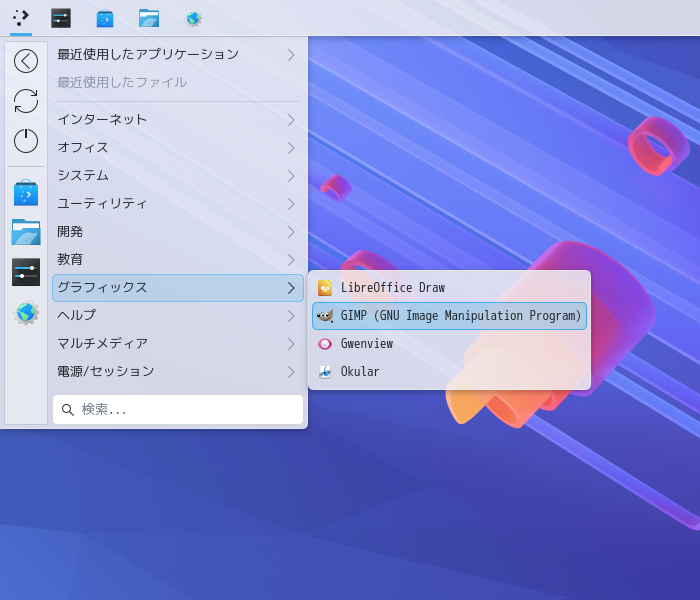Open globe browser icon in menu sidebar
Viewport: 700px width, 600px height.
pyautogui.click(x=26, y=312)
